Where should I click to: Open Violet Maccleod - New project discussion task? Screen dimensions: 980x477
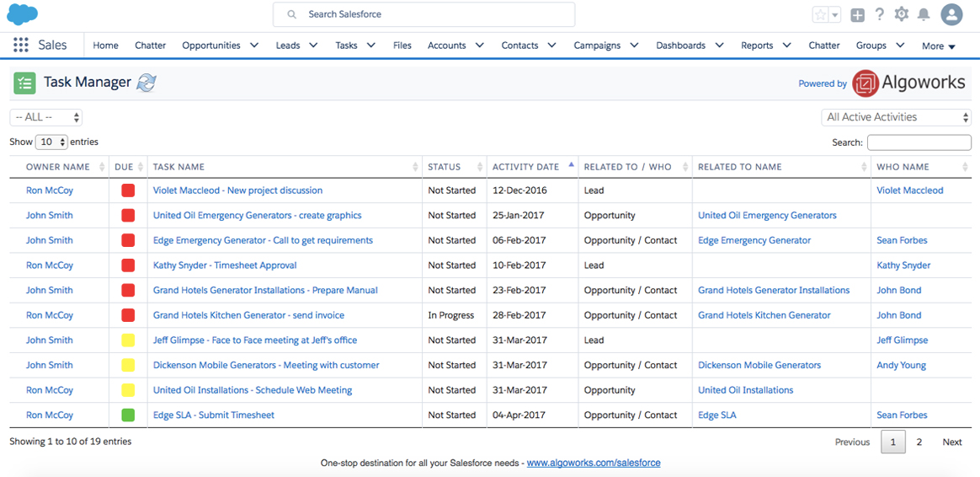[237, 190]
